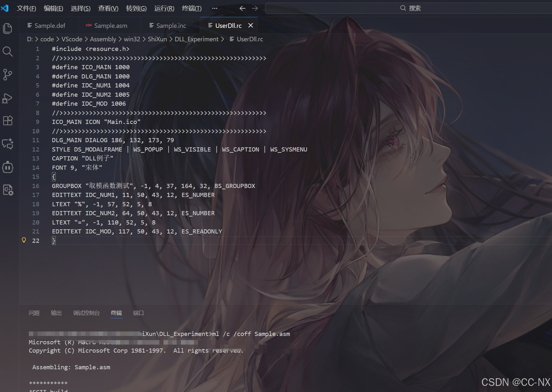The width and height of the screenshot is (552, 392).
Task: Click the #include <resource.h> line
Action: (91, 49)
